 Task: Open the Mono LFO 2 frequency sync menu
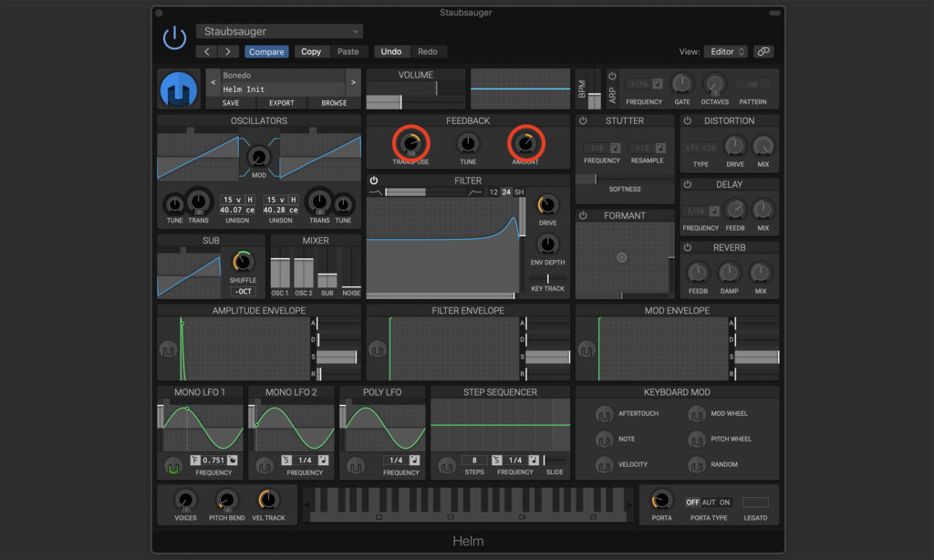click(323, 460)
